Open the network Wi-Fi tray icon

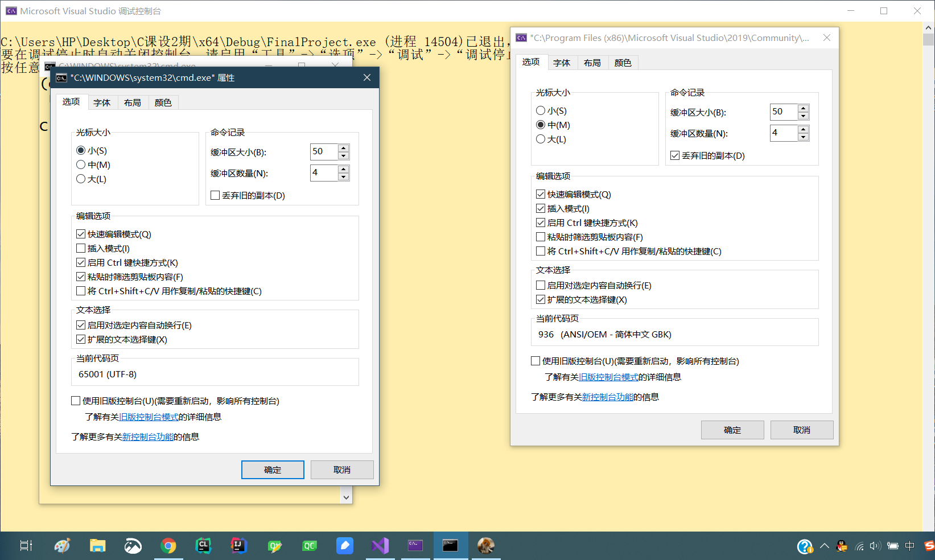coord(859,546)
